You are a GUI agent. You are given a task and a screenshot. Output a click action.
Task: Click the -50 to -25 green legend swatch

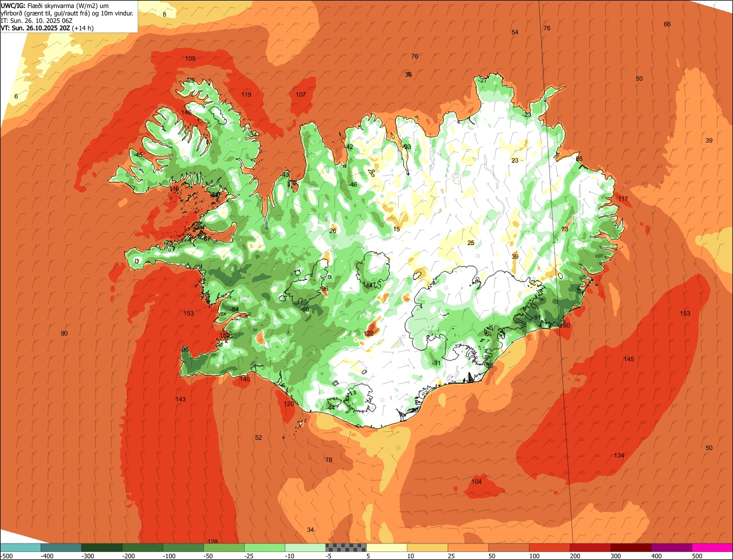pyautogui.click(x=224, y=547)
